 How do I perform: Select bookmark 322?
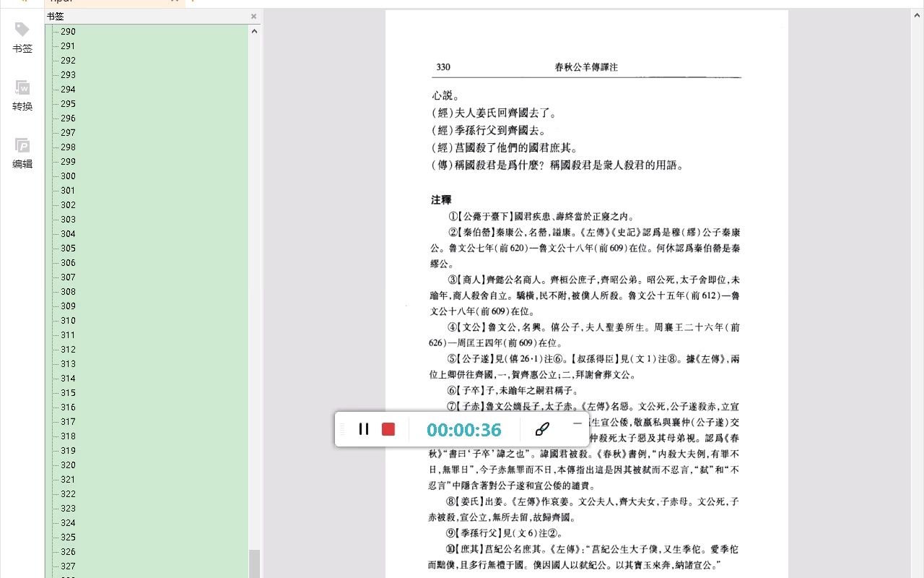[x=68, y=494]
